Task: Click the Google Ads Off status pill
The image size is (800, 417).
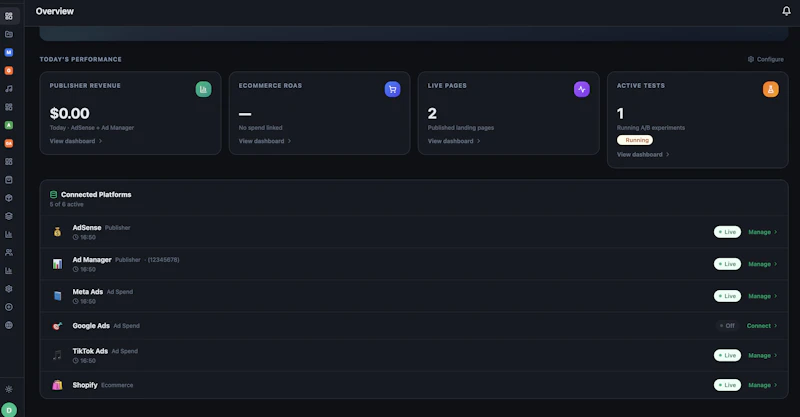Action: click(727, 326)
